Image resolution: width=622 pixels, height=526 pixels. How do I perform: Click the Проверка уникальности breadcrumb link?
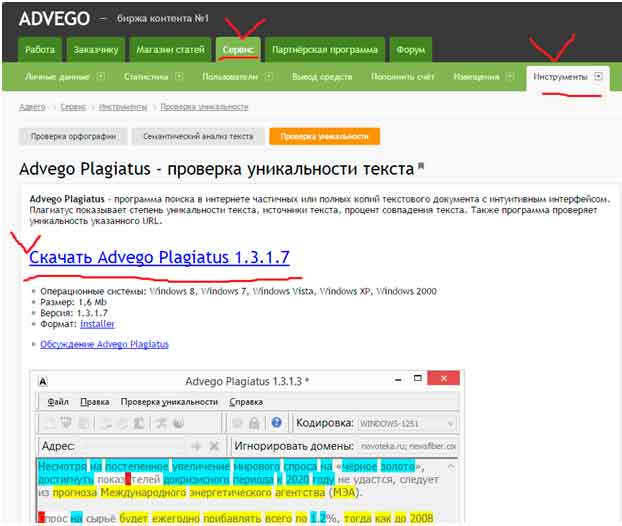(x=204, y=107)
